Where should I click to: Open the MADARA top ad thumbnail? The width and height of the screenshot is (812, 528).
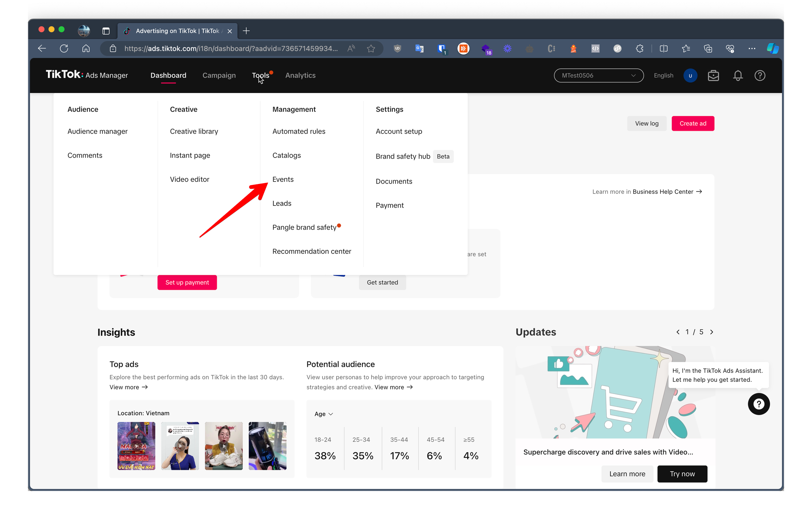(136, 446)
